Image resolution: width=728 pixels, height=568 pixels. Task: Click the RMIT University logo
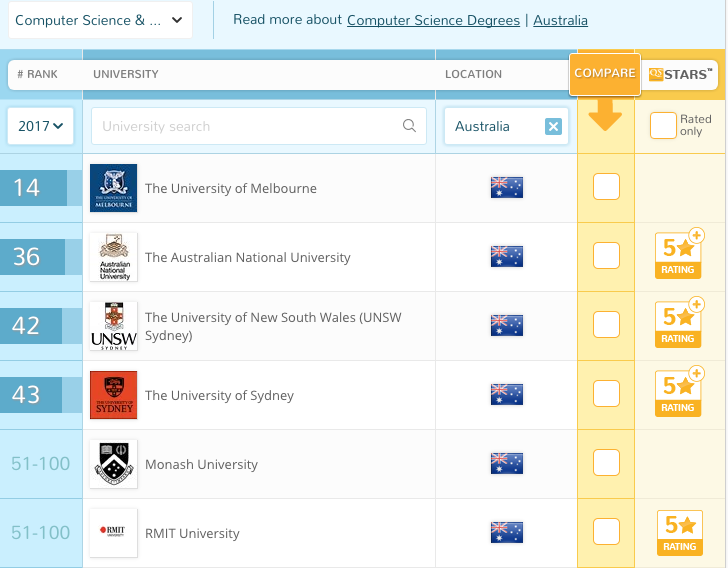(113, 533)
